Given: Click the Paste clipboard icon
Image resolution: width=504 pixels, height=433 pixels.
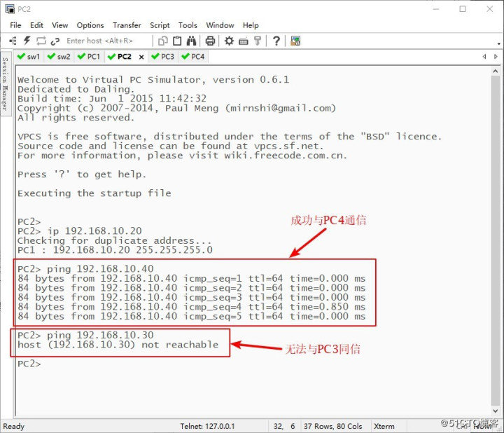Looking at the screenshot, I should (177, 41).
